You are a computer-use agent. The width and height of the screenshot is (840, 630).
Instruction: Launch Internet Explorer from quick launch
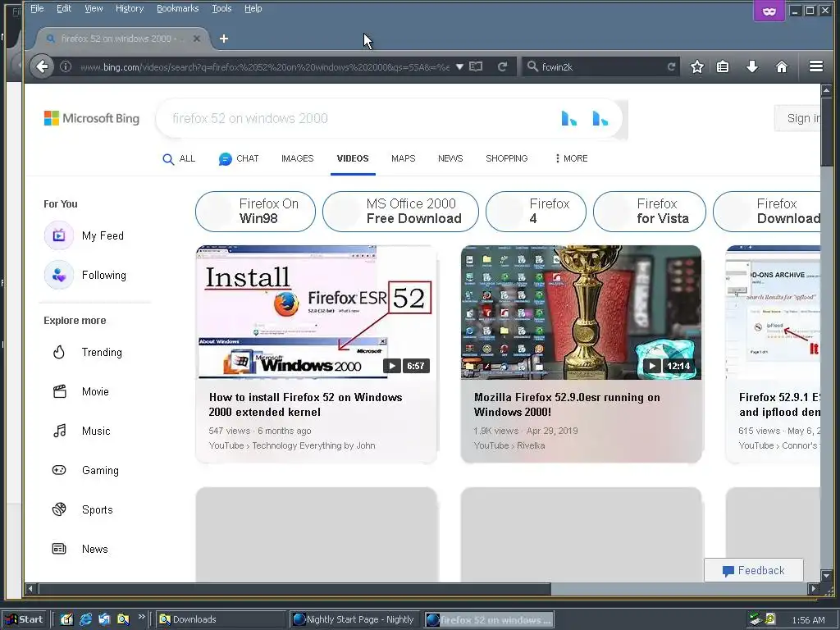pyautogui.click(x=85, y=619)
